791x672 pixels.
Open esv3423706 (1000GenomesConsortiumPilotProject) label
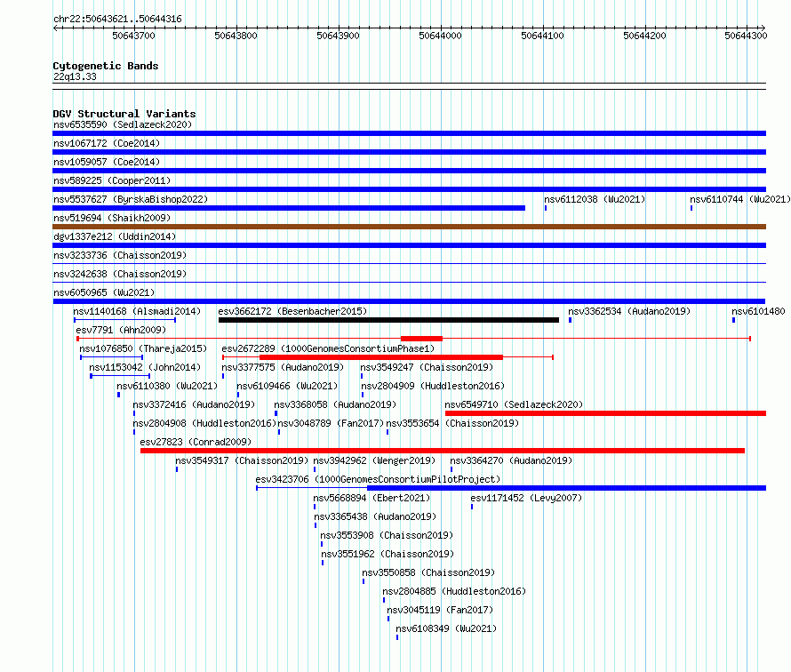378,479
